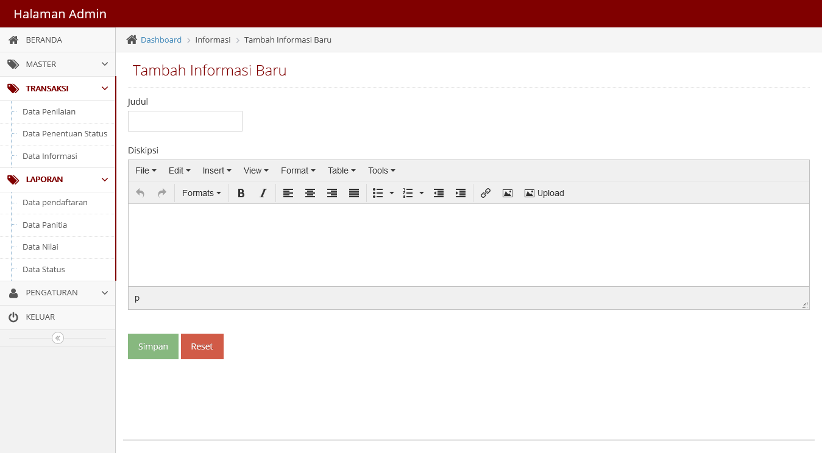Image resolution: width=822 pixels, height=454 pixels.
Task: Click the undo arrow in the editor
Action: [140, 193]
